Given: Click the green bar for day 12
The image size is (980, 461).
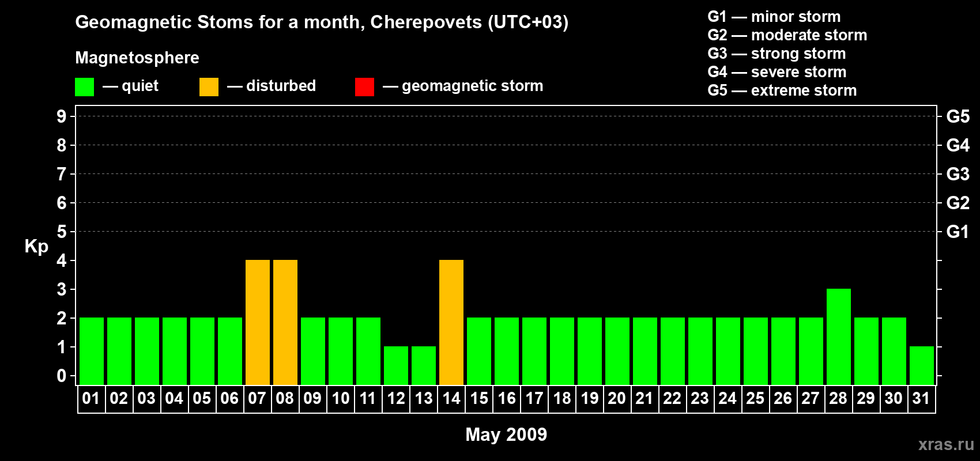Looking at the screenshot, I should click(396, 365).
